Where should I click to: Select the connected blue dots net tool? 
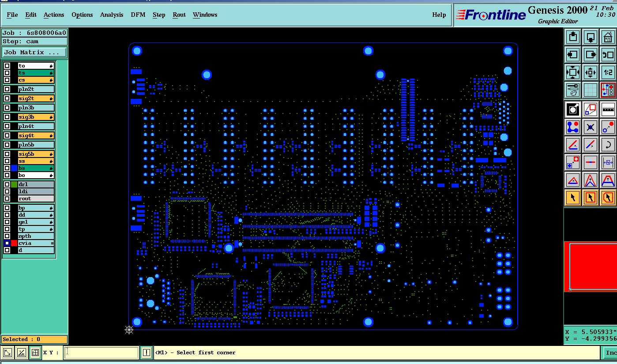tap(573, 127)
